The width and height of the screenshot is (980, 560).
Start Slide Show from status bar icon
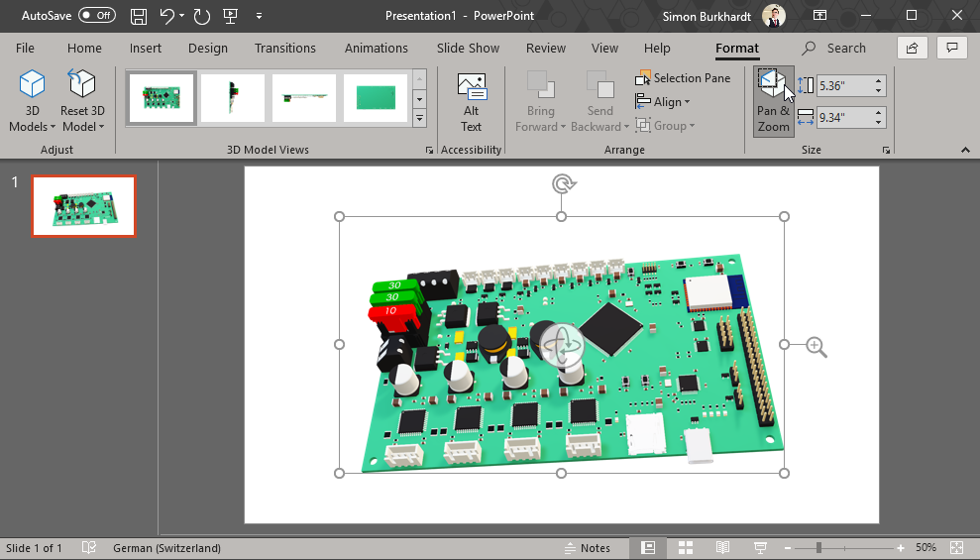click(x=760, y=548)
